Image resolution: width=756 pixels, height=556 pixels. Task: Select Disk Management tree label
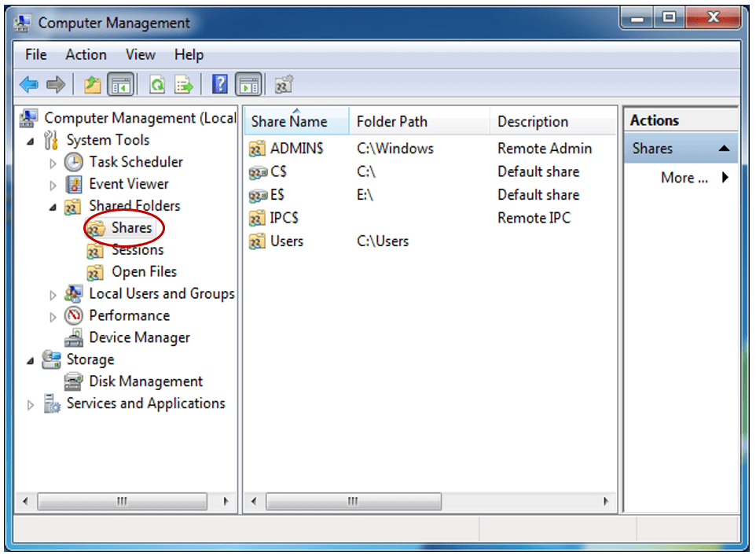click(x=146, y=381)
